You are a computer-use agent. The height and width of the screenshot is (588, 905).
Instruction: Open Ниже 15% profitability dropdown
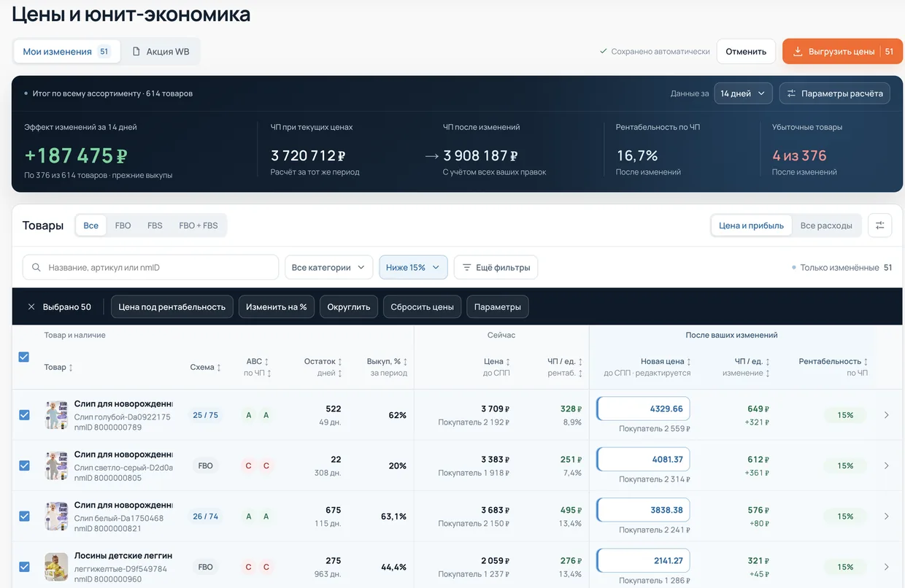[x=413, y=268]
